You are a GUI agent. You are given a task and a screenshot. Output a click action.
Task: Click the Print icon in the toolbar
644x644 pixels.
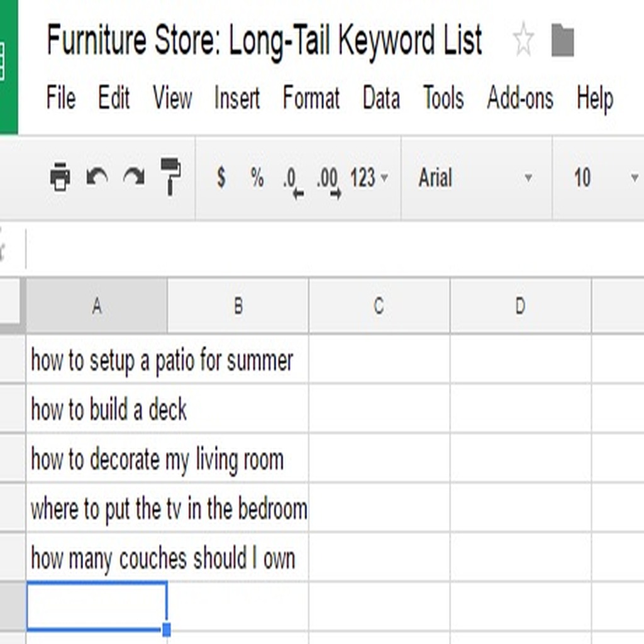(60, 177)
